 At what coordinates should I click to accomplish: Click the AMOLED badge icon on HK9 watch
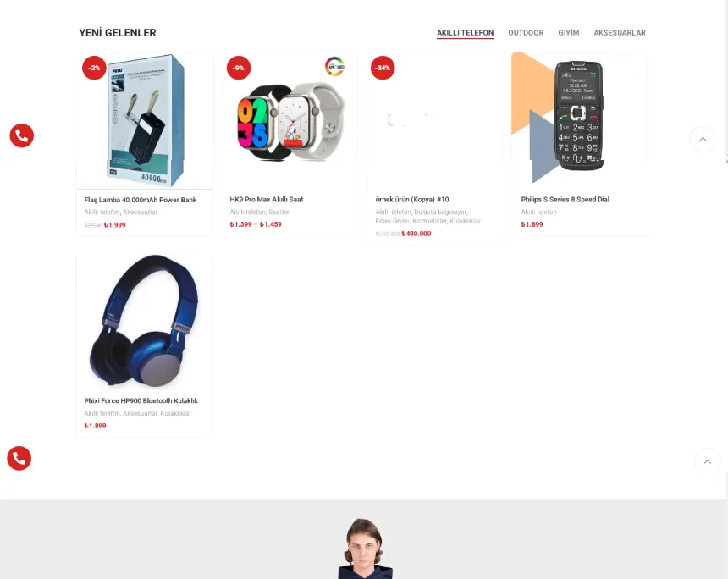(334, 67)
